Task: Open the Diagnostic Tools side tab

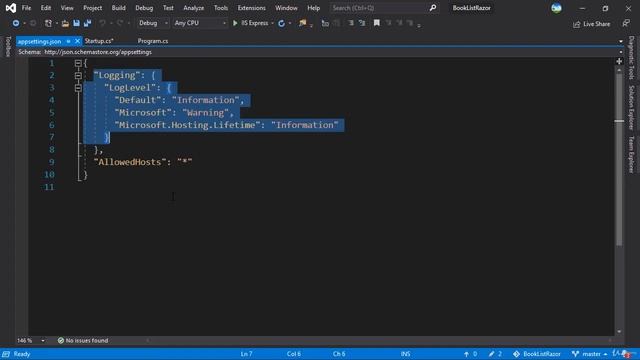Action: point(631,58)
